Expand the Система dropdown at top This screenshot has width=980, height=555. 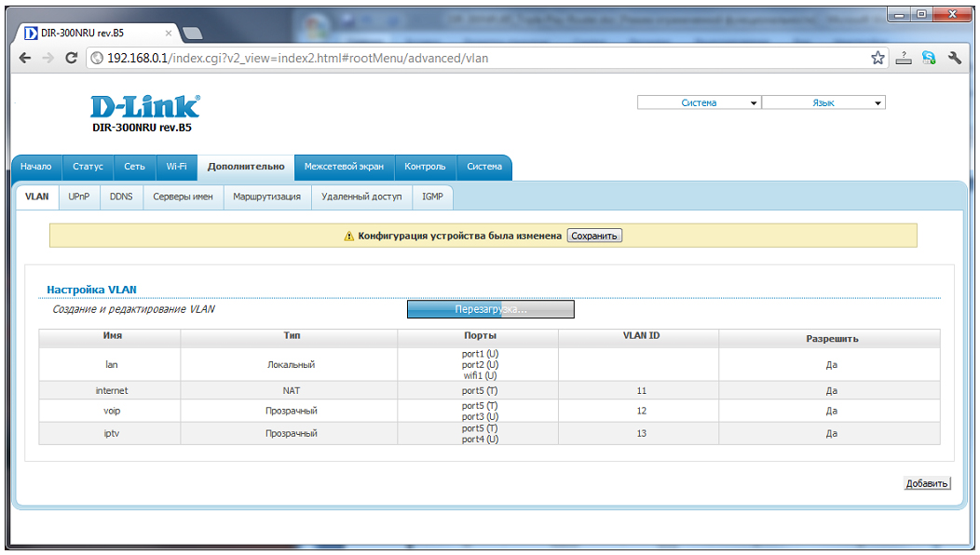tap(699, 103)
